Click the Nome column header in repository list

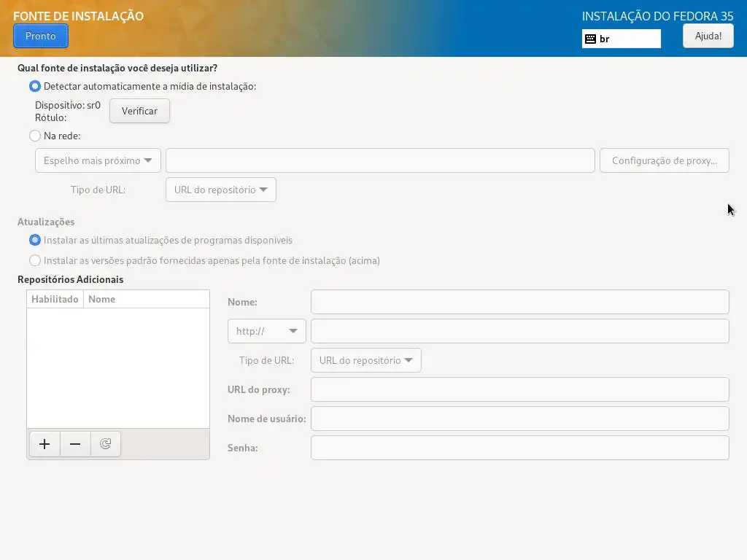pyautogui.click(x=146, y=299)
